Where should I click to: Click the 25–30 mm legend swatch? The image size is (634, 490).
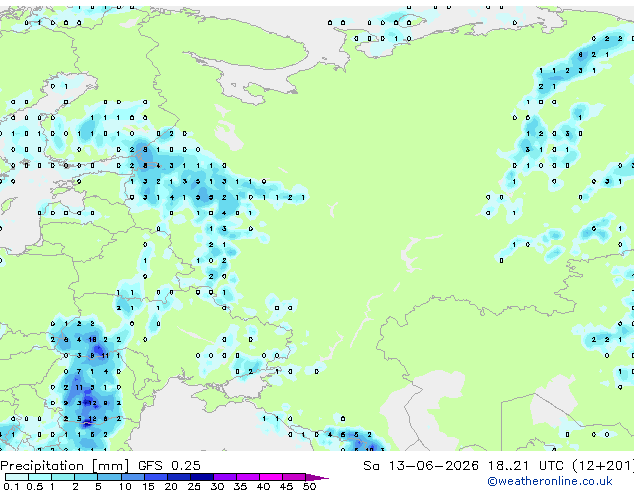(x=202, y=477)
